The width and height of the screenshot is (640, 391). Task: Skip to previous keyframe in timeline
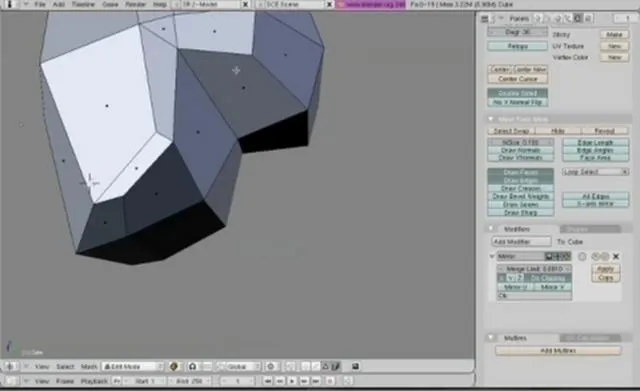pyautogui.click(x=280, y=381)
